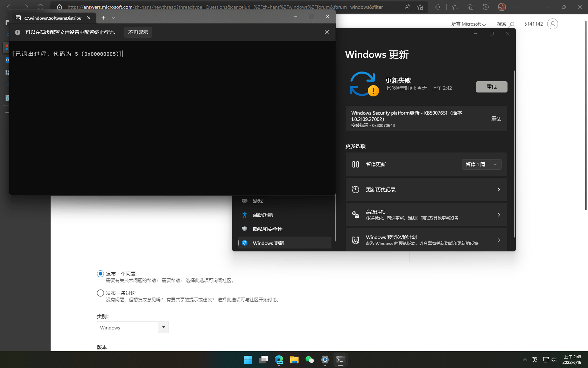The image size is (588, 368).
Task: Expand the pause duration dropdown arrow
Action: tap(495, 164)
